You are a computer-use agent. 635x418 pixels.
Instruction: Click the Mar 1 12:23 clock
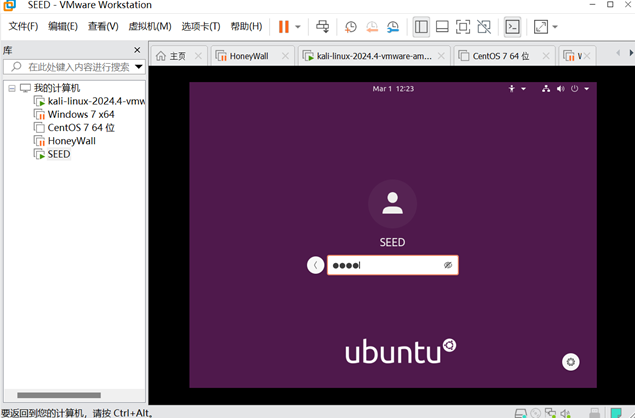pyautogui.click(x=393, y=89)
